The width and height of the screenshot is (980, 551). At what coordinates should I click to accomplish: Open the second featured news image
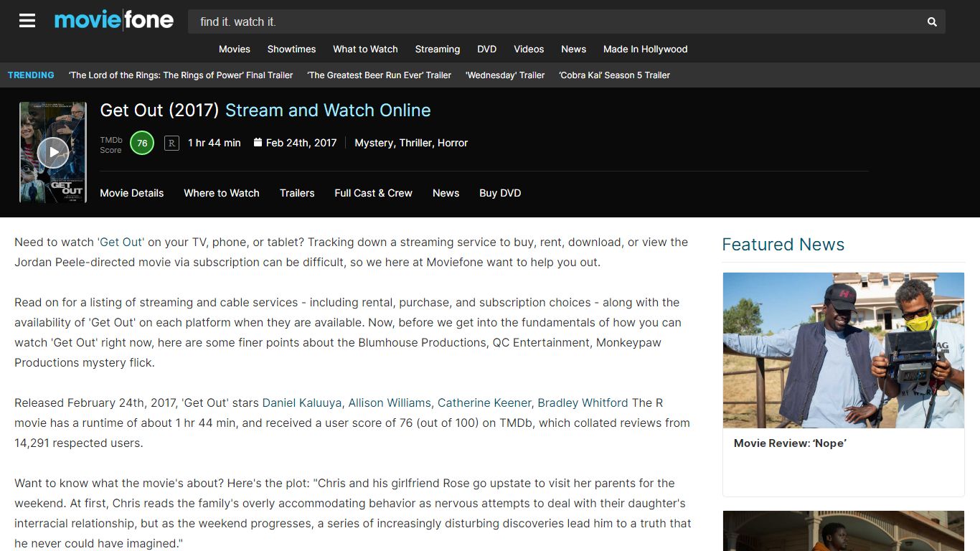click(x=844, y=531)
